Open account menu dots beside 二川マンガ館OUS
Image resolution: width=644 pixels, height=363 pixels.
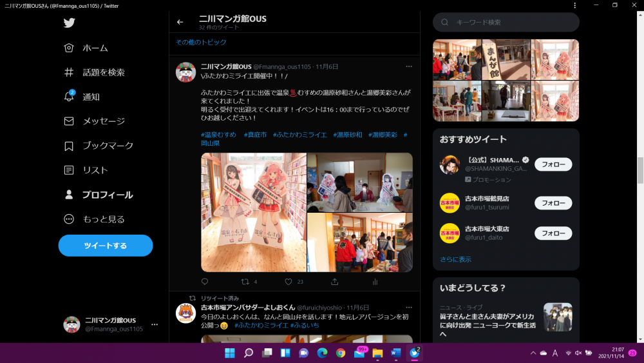[x=155, y=324]
